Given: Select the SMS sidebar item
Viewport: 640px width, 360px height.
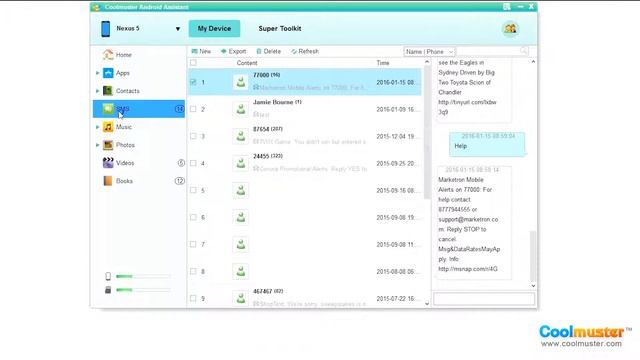Looking at the screenshot, I should point(139,109).
